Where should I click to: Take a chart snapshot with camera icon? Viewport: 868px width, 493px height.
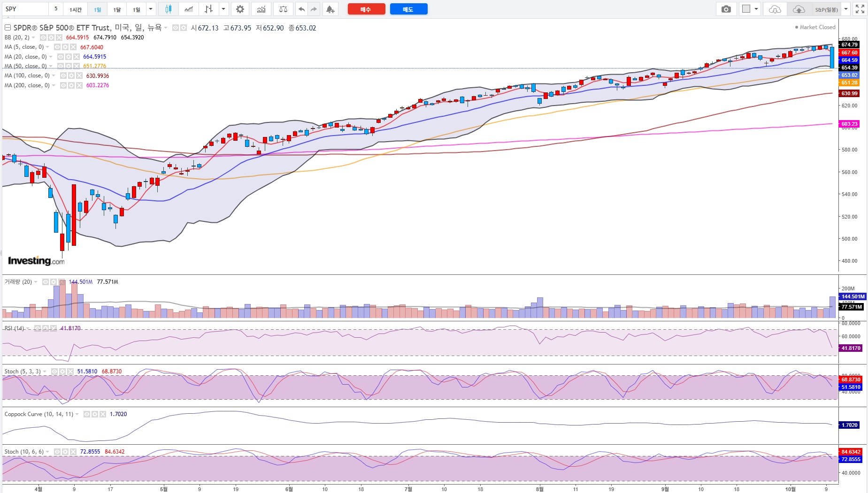click(726, 9)
